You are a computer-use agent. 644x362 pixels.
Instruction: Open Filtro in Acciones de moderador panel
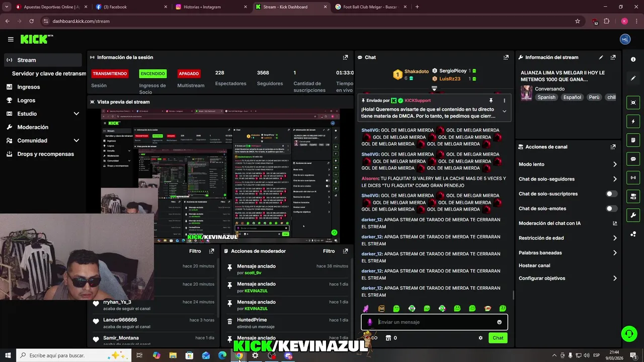[x=329, y=251]
